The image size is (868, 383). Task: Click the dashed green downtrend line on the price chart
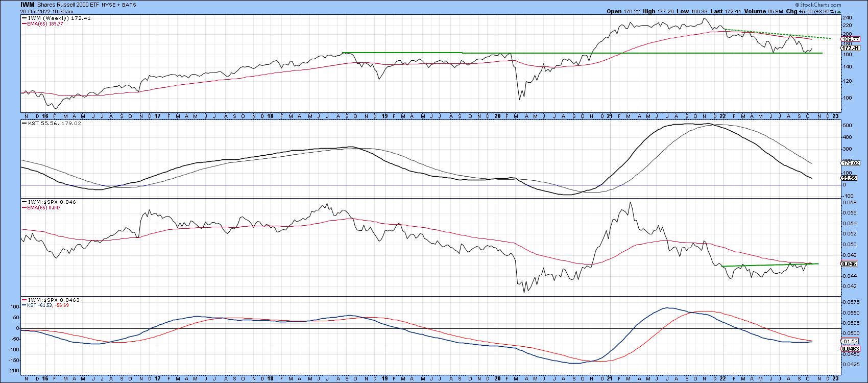777,34
